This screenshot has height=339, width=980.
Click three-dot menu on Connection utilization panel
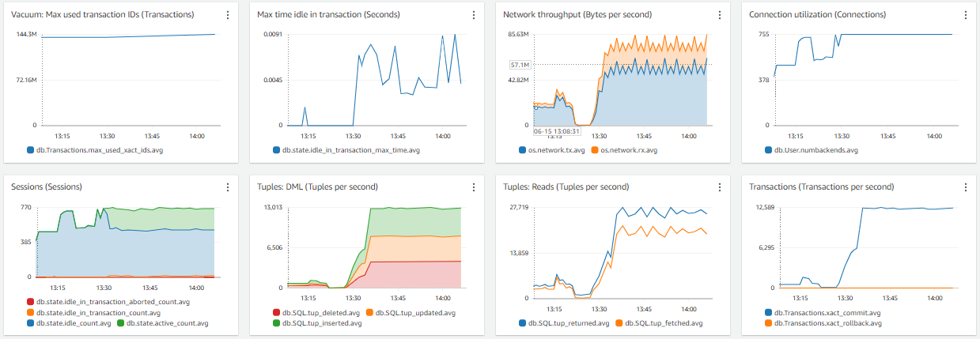(966, 15)
